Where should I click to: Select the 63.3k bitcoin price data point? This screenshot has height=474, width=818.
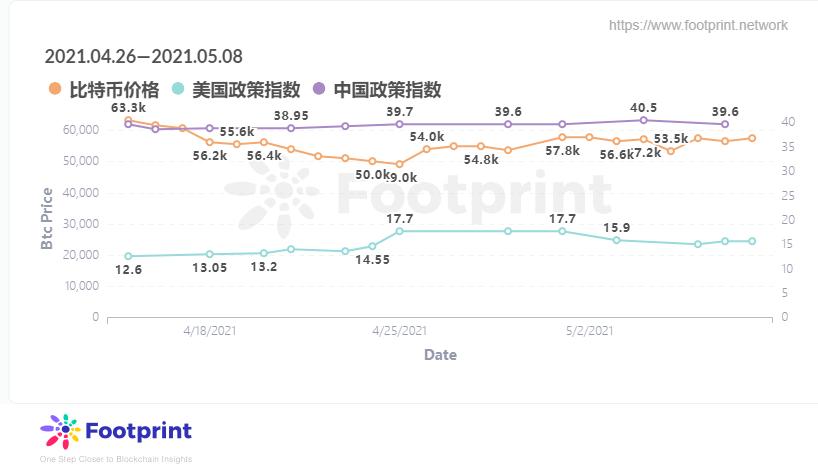128,120
